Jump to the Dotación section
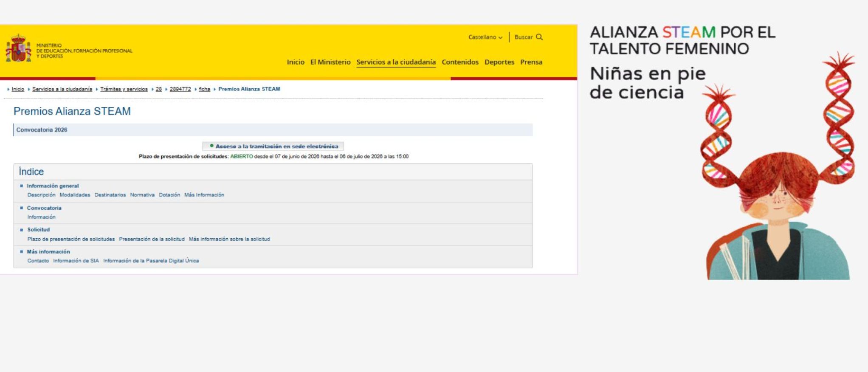Image resolution: width=868 pixels, height=372 pixels. [169, 195]
